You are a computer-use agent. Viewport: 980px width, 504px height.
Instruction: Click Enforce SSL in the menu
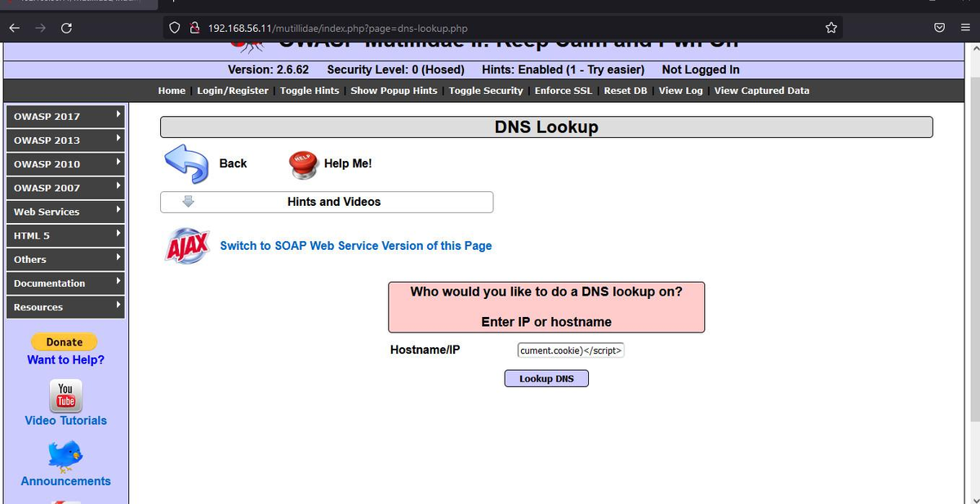(x=563, y=91)
